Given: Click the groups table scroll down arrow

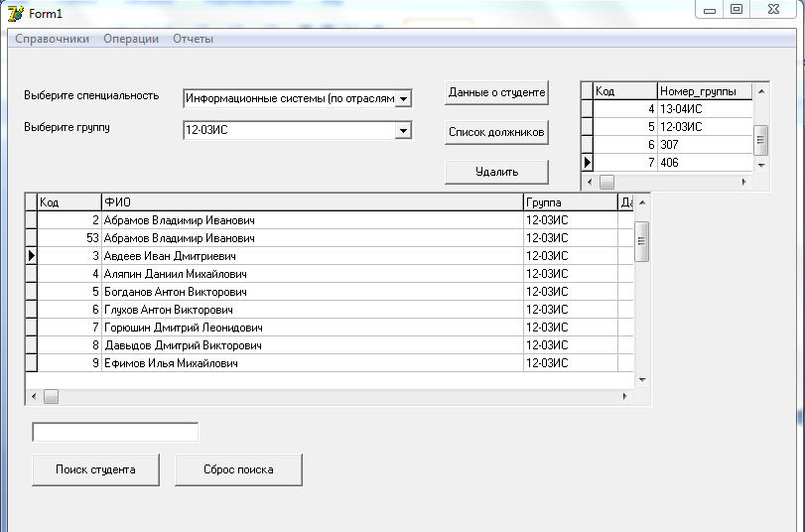Looking at the screenshot, I should 761,166.
